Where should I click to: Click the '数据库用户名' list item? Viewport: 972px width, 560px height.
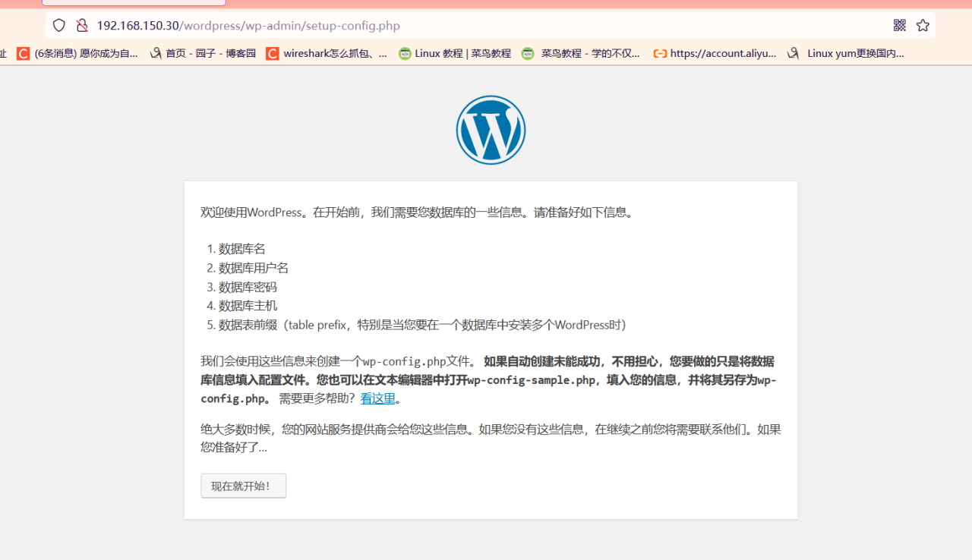(254, 268)
